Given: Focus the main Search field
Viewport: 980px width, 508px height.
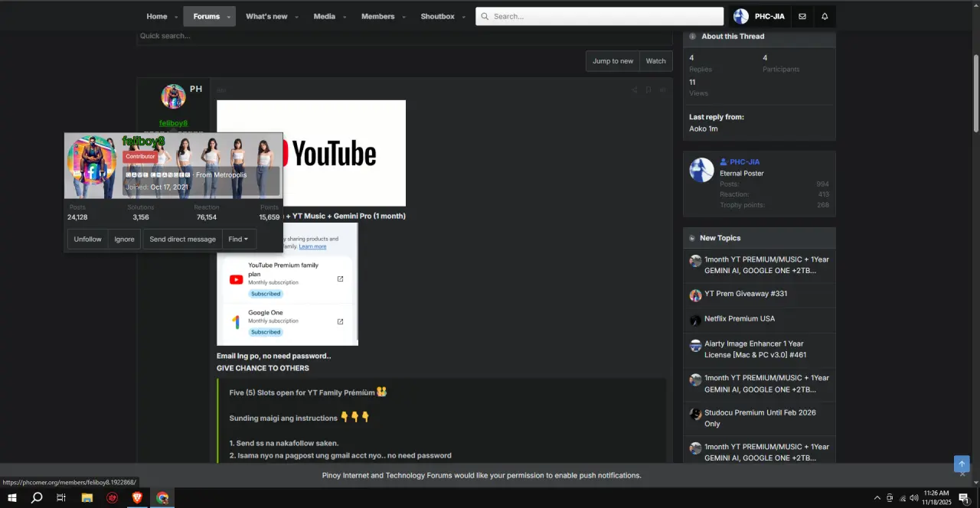Looking at the screenshot, I should pyautogui.click(x=599, y=16).
